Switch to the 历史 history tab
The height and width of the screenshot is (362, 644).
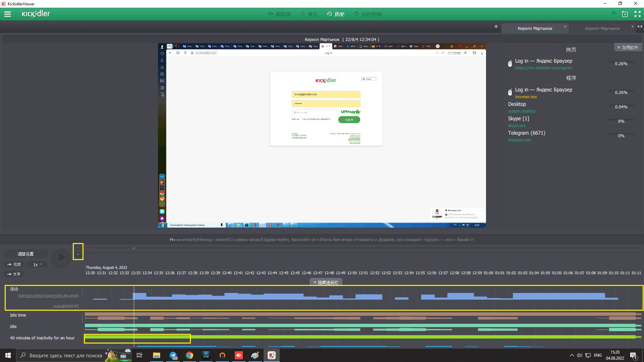[x=336, y=14]
